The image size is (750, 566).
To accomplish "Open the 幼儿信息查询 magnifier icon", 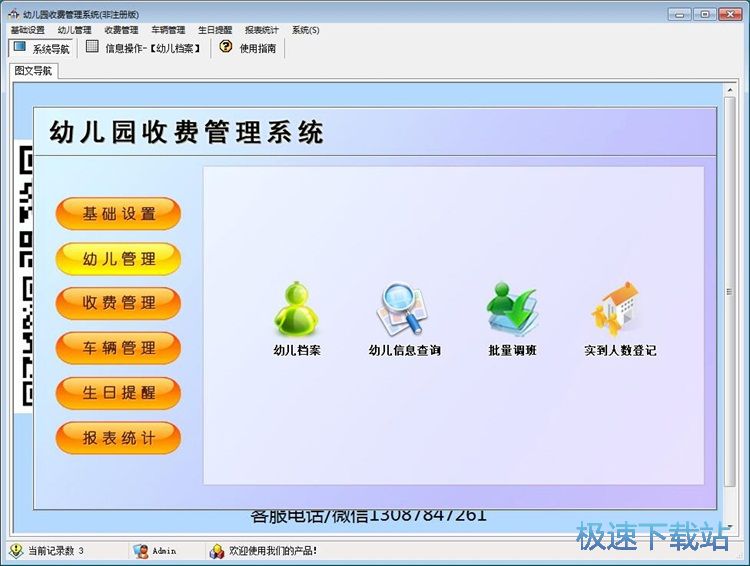I will click(x=402, y=309).
